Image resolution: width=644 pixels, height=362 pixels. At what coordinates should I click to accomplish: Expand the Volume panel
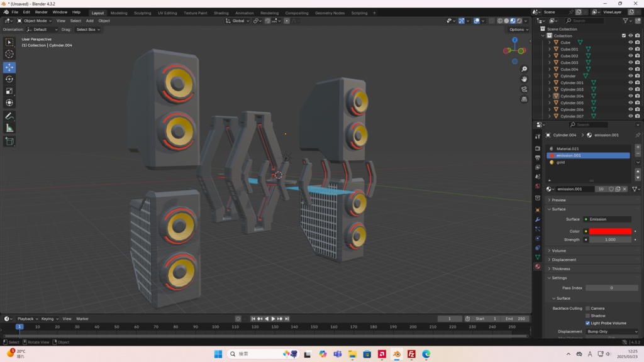point(558,251)
